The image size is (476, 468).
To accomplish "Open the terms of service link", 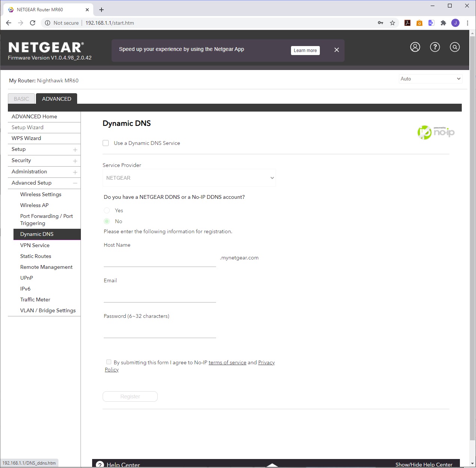I will [x=227, y=362].
